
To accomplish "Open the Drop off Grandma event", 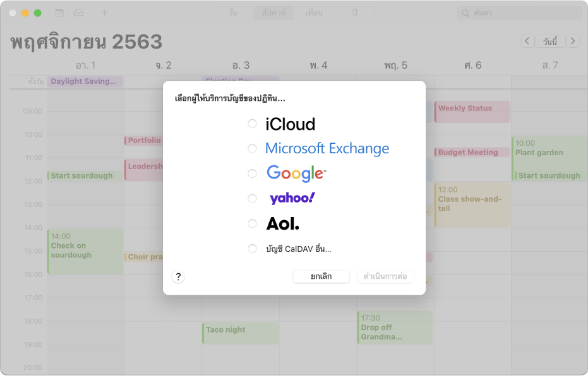I will (x=395, y=327).
